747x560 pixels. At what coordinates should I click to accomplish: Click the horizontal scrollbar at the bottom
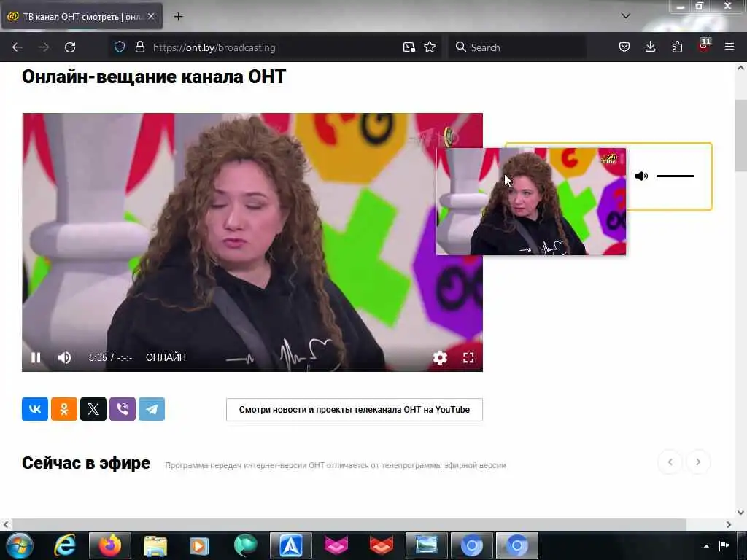click(x=348, y=524)
